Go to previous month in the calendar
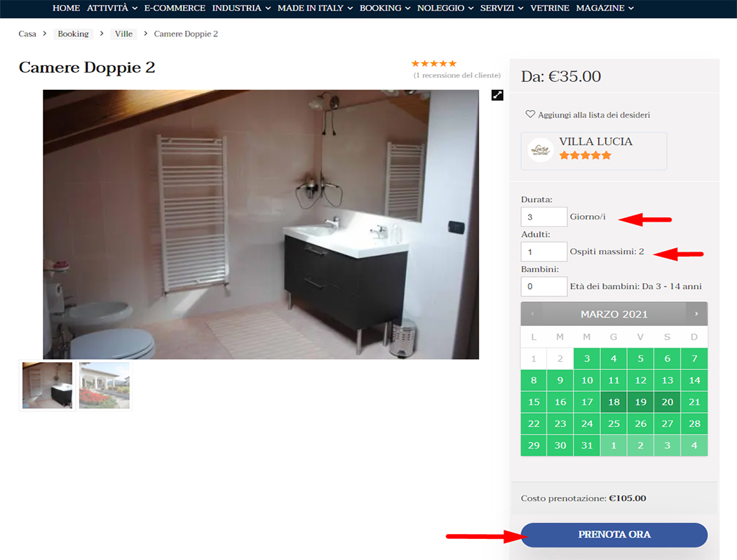737x560 pixels. 532,314
